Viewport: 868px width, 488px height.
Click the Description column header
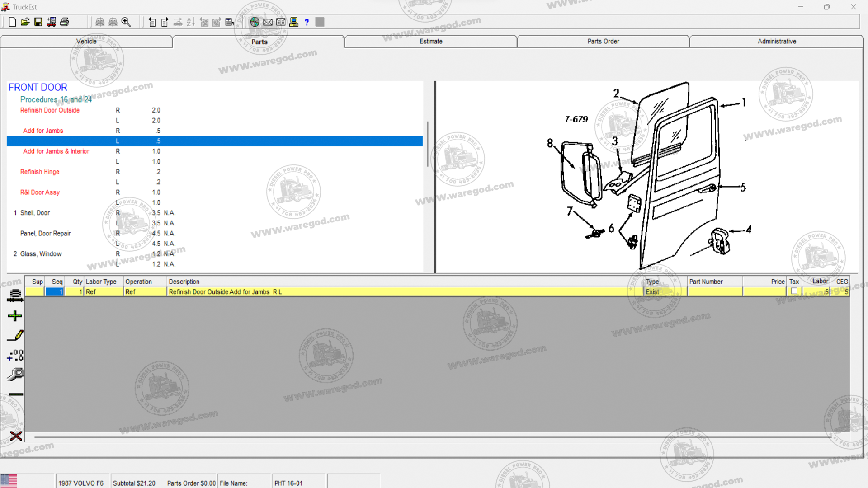pyautogui.click(x=184, y=282)
